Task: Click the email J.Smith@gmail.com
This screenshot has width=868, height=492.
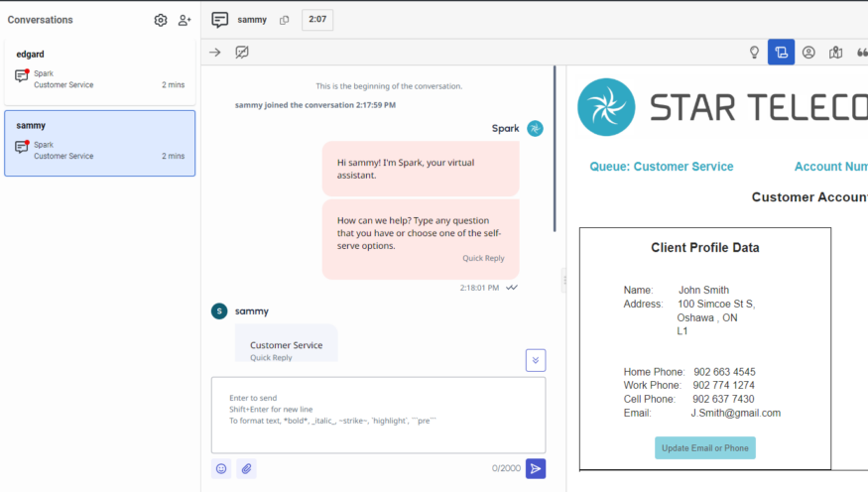Action: 736,413
